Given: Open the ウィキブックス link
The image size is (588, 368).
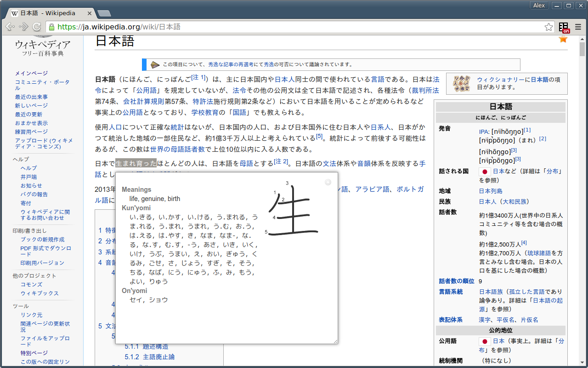Looking at the screenshot, I should click(40, 293).
